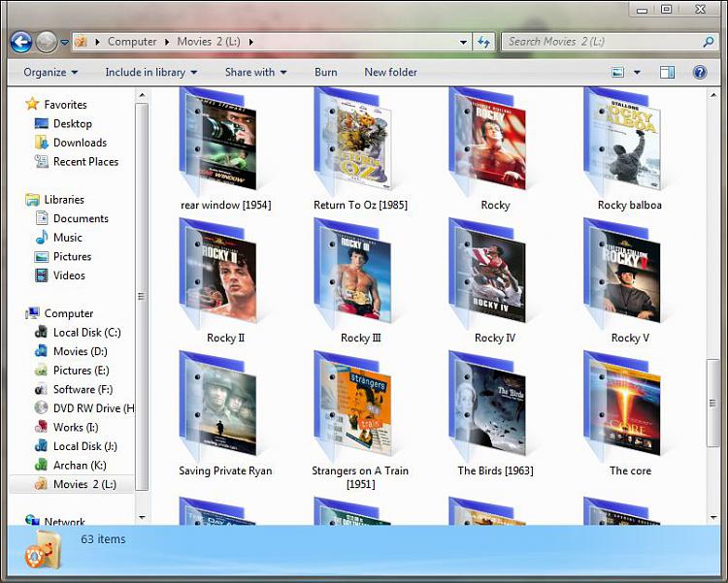Open the address bar history dropdown

(x=463, y=43)
